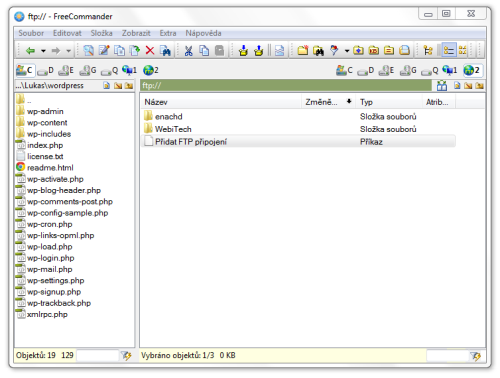Open the Nápověda menu
Screen dimensions: 500x378
[203, 33]
